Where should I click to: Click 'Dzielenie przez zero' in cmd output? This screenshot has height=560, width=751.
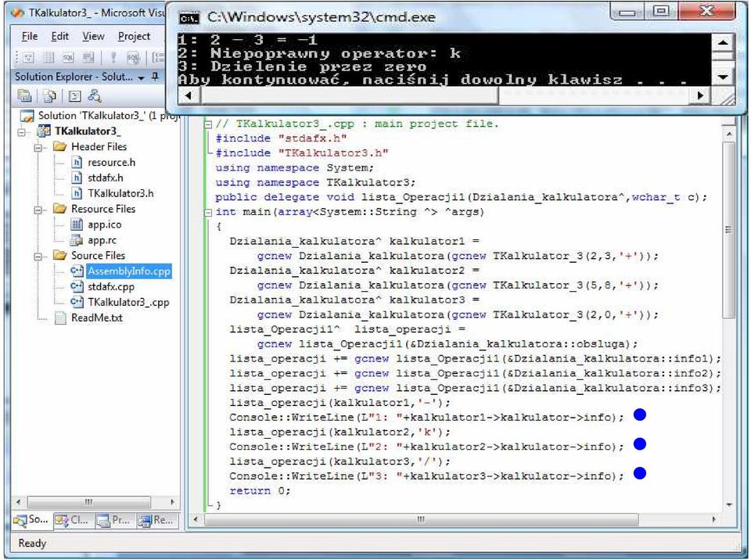pyautogui.click(x=318, y=66)
